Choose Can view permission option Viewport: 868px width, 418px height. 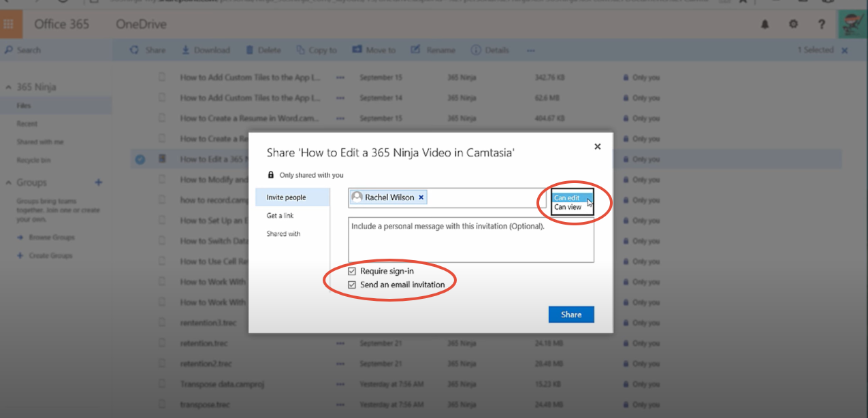[x=572, y=207]
